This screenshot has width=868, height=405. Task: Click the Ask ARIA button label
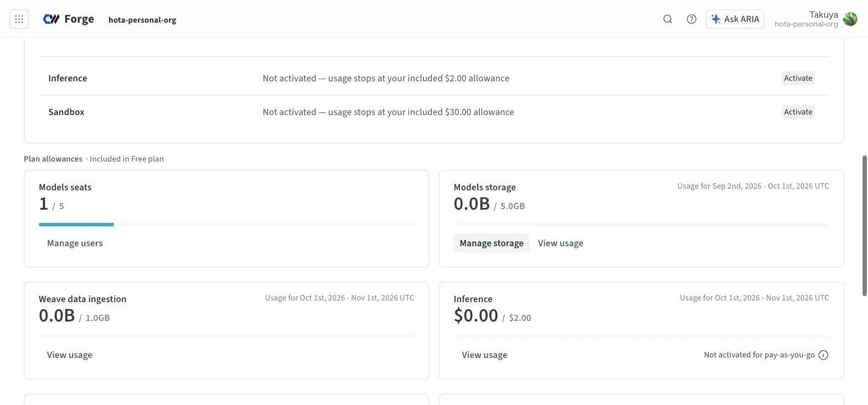(x=741, y=19)
